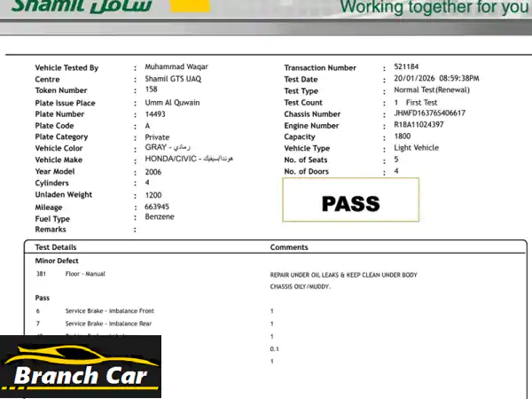Image resolution: width=532 pixels, height=399 pixels.
Task: Select 'Service Brake - Imbalance Rear' row
Action: click(107, 324)
